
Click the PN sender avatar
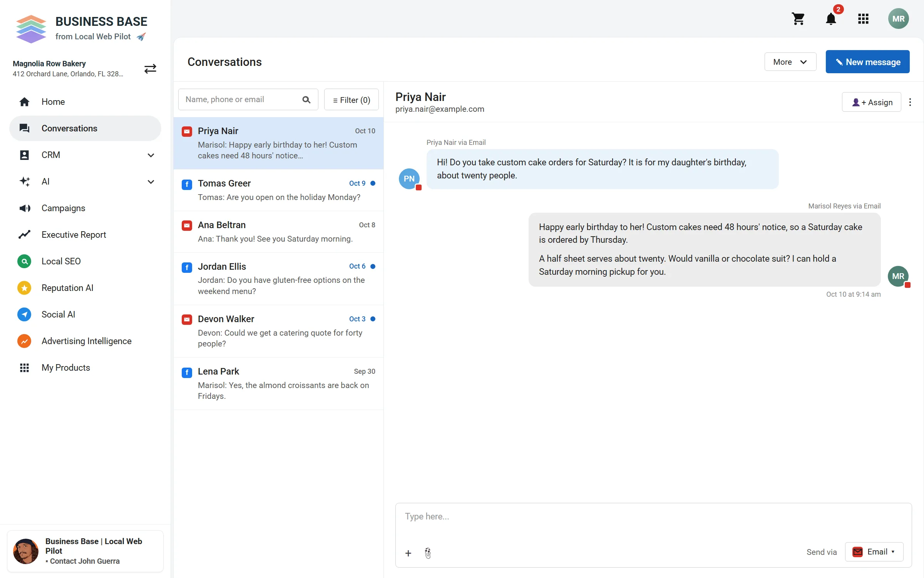(x=409, y=179)
